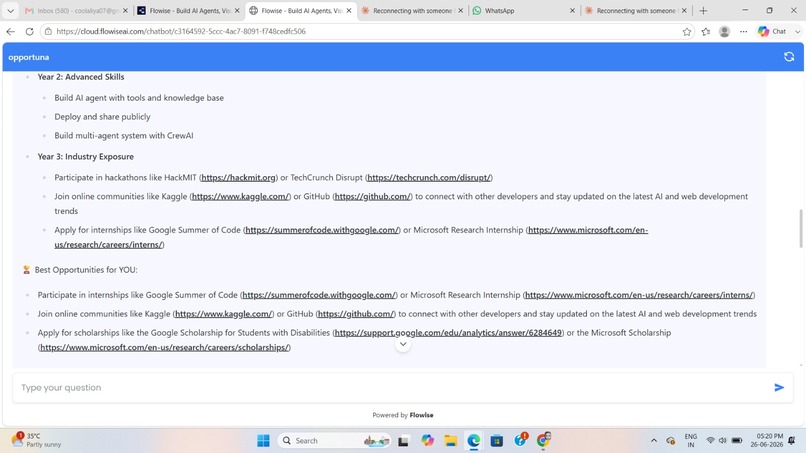Click the browser address bar URL
The image size is (806, 453).
coord(181,31)
